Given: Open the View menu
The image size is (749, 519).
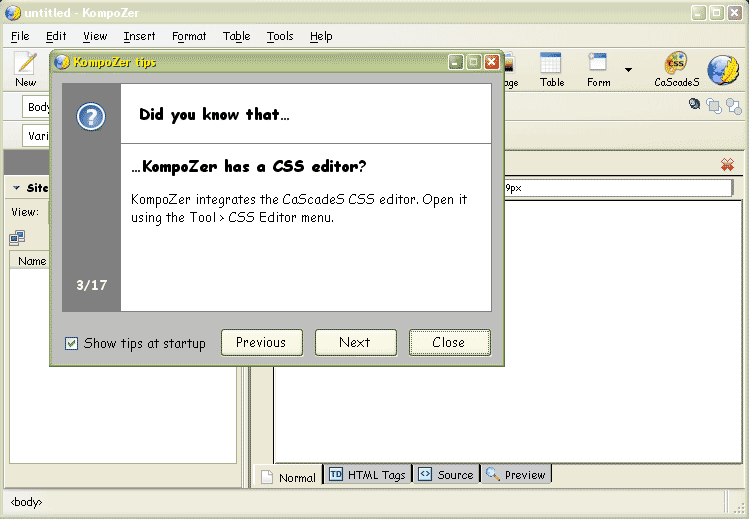Looking at the screenshot, I should (x=95, y=36).
